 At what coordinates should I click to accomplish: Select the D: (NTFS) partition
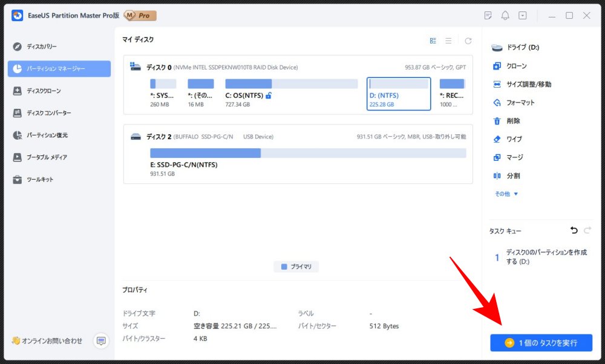pyautogui.click(x=399, y=94)
